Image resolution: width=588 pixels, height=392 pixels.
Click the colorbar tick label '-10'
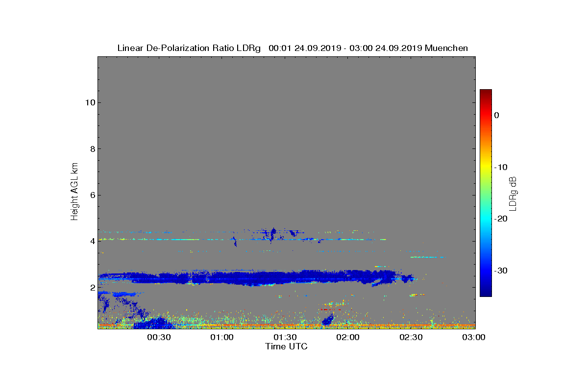pyautogui.click(x=500, y=167)
